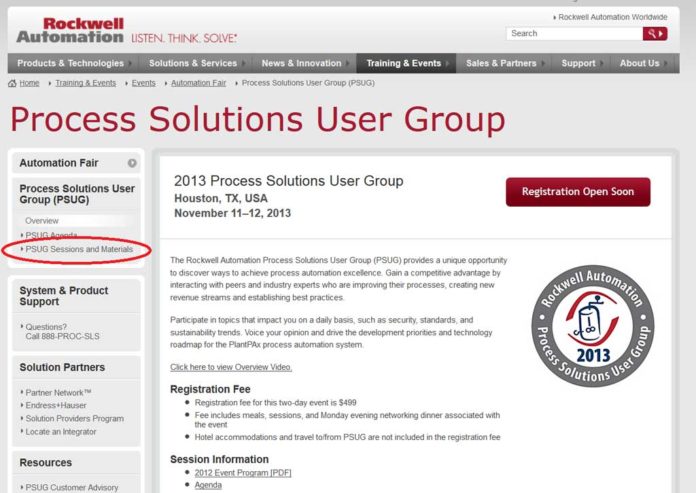The width and height of the screenshot is (696, 493).
Task: Open Locate an Integrator link
Action: [61, 432]
